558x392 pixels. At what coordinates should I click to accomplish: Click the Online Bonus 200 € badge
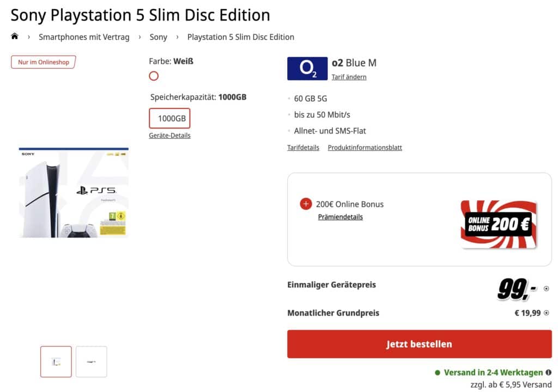pyautogui.click(x=499, y=224)
